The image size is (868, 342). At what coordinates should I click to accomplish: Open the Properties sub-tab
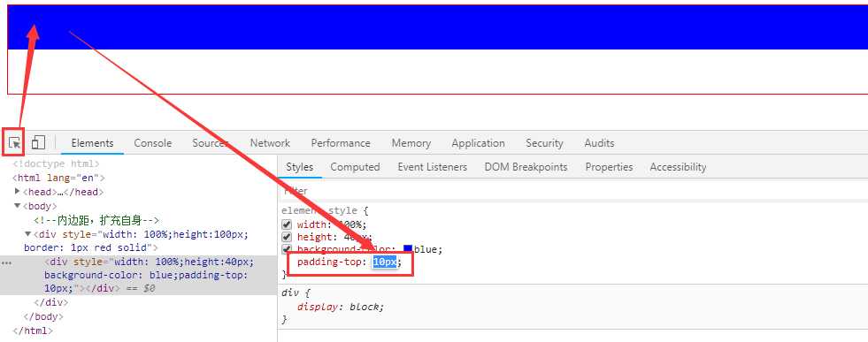point(609,167)
